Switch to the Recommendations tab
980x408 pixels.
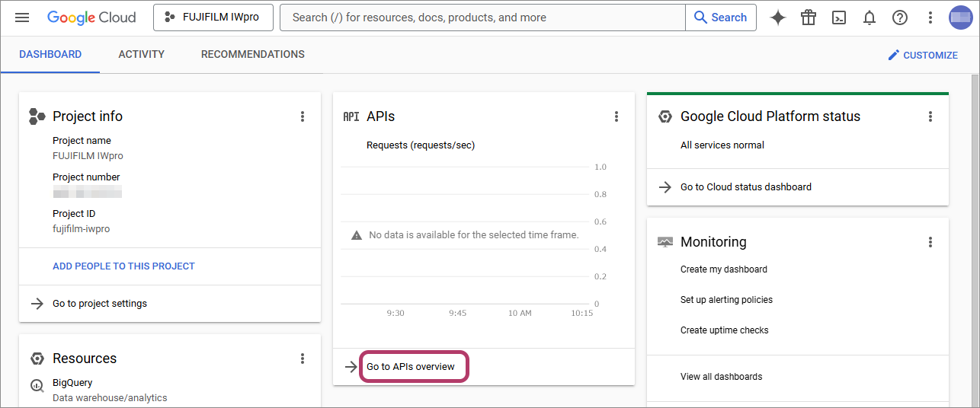252,55
